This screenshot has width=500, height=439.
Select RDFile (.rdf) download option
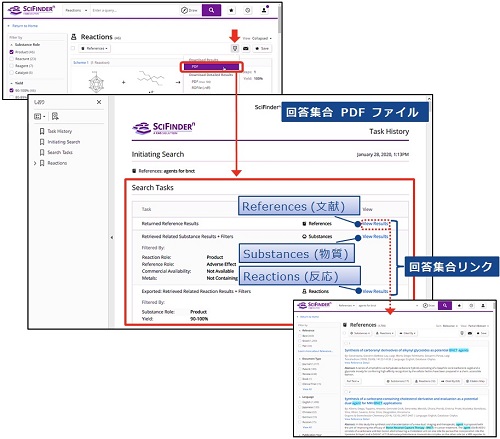coord(201,88)
